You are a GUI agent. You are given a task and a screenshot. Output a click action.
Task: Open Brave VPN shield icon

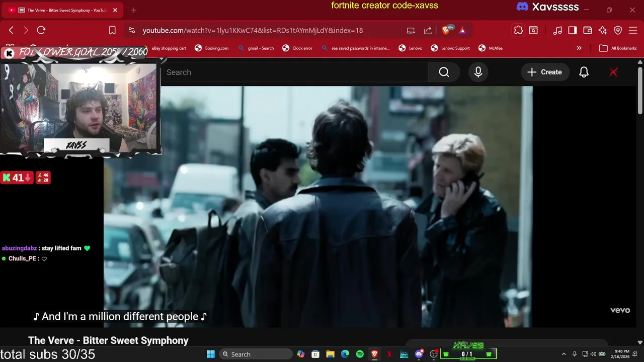pos(618,30)
